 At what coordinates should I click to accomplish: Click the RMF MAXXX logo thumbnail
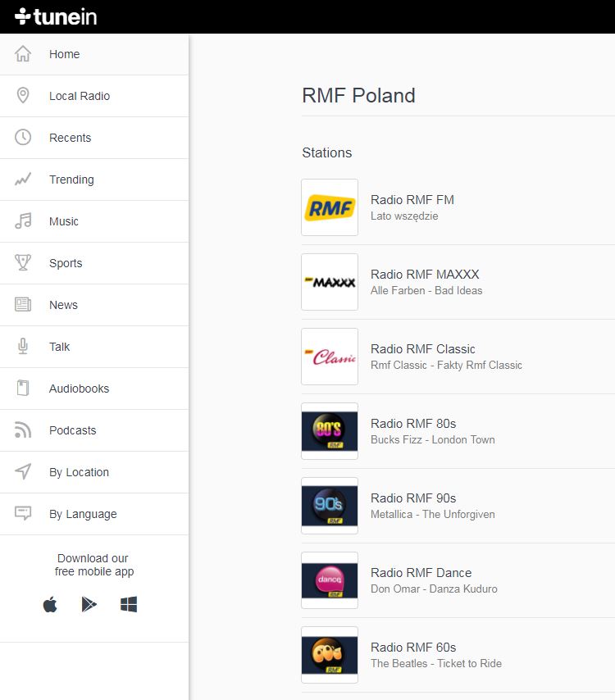(330, 282)
